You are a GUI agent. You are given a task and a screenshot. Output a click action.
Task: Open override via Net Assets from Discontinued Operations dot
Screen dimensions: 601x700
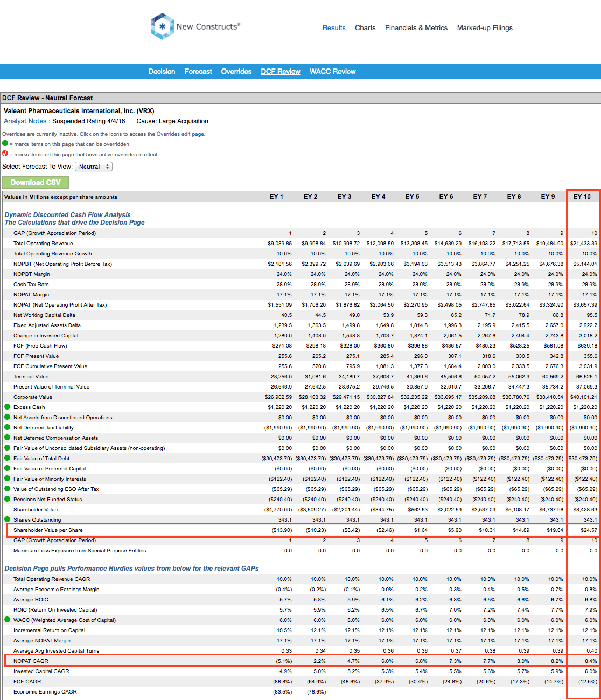pyautogui.click(x=8, y=417)
